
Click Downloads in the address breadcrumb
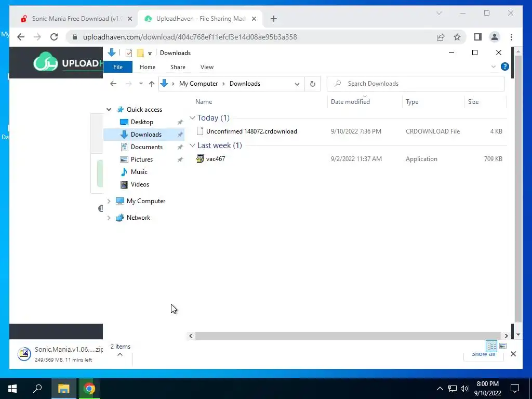[x=245, y=84]
